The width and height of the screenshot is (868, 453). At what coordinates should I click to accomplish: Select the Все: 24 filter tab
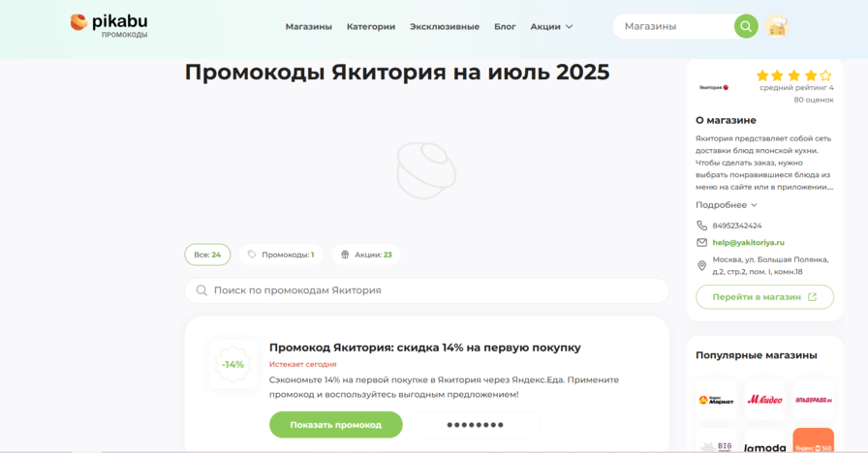(207, 255)
